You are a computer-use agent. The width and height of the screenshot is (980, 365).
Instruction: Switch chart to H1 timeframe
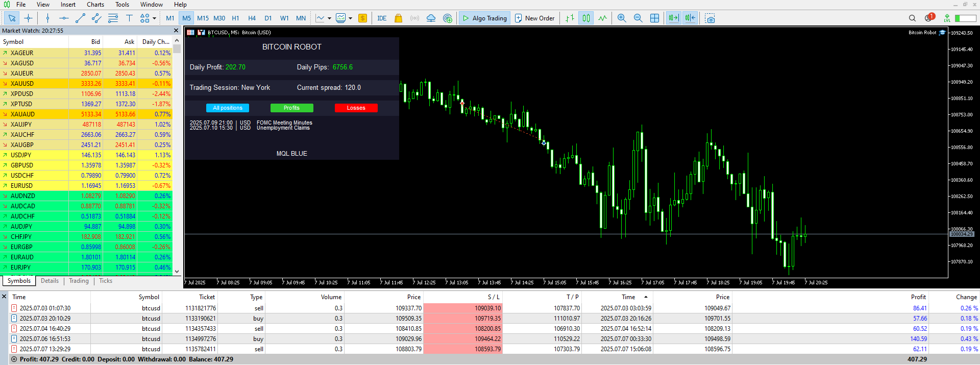[235, 18]
